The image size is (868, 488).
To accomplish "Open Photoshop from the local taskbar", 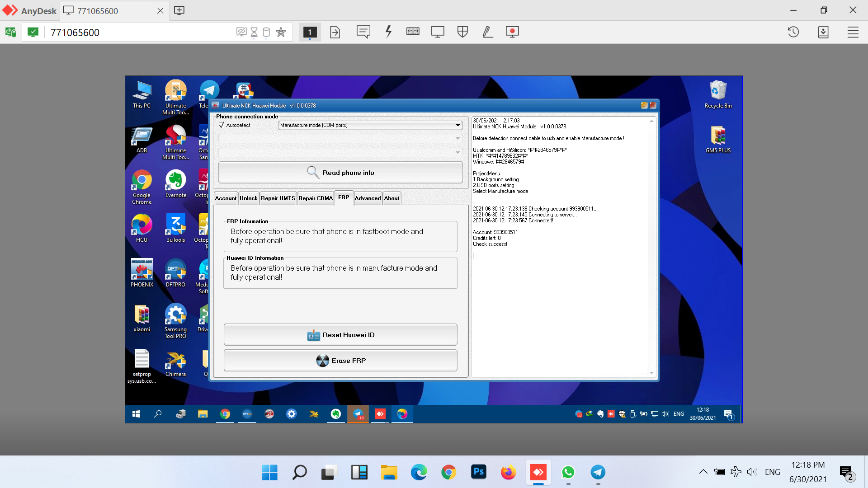I will pyautogui.click(x=478, y=472).
